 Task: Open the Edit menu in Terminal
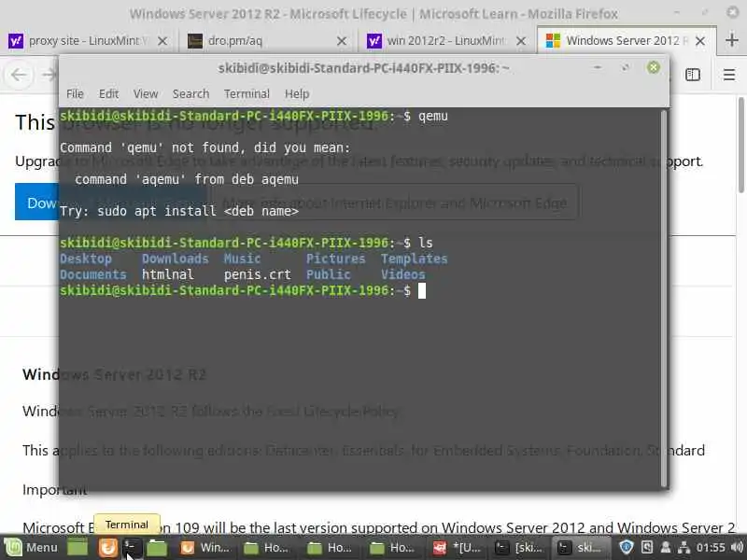[108, 94]
